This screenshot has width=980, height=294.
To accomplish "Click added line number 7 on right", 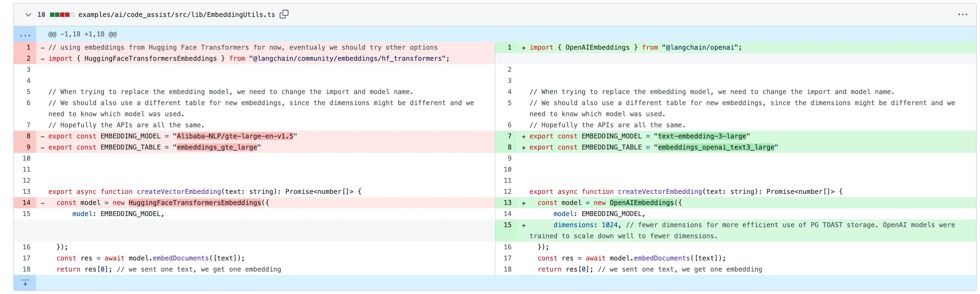I will coord(509,136).
